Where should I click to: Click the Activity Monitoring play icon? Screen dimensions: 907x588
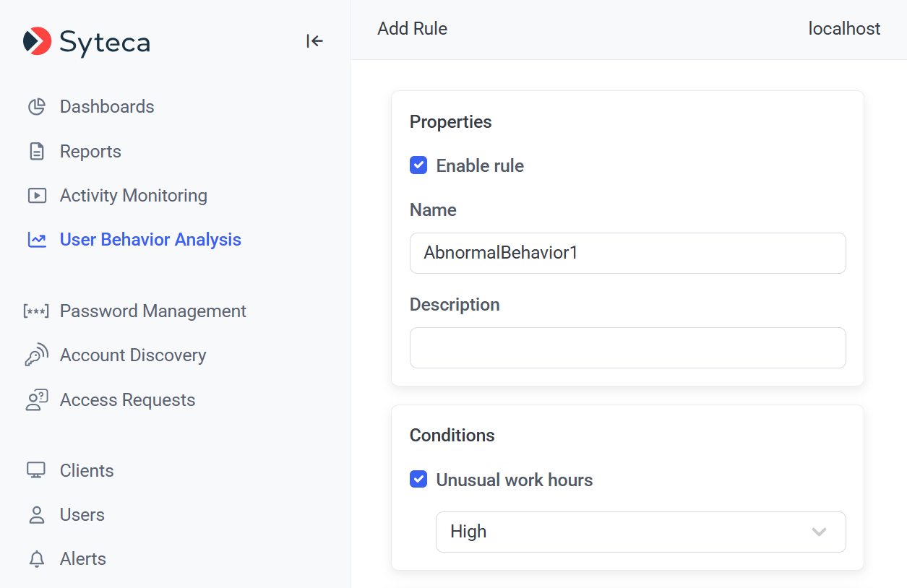point(37,196)
